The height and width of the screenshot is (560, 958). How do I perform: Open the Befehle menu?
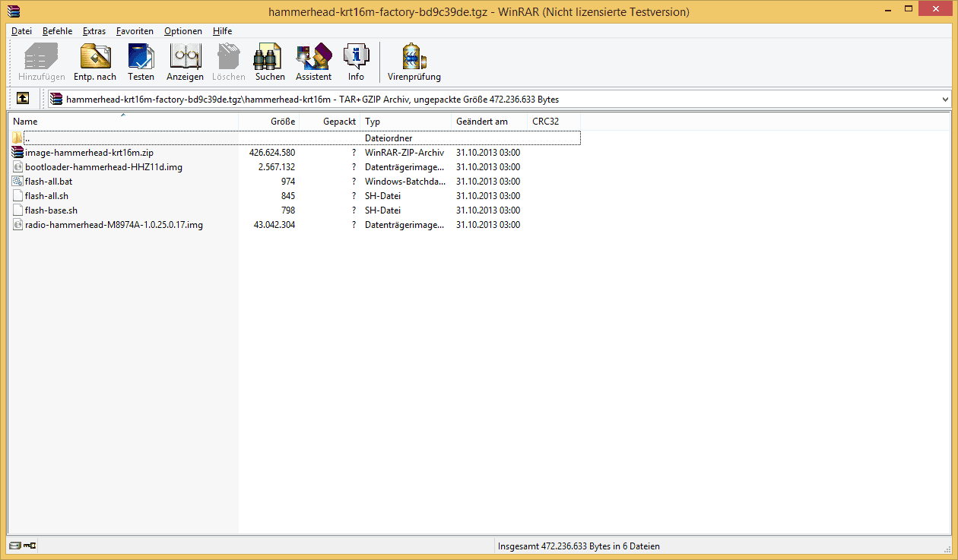[x=58, y=31]
